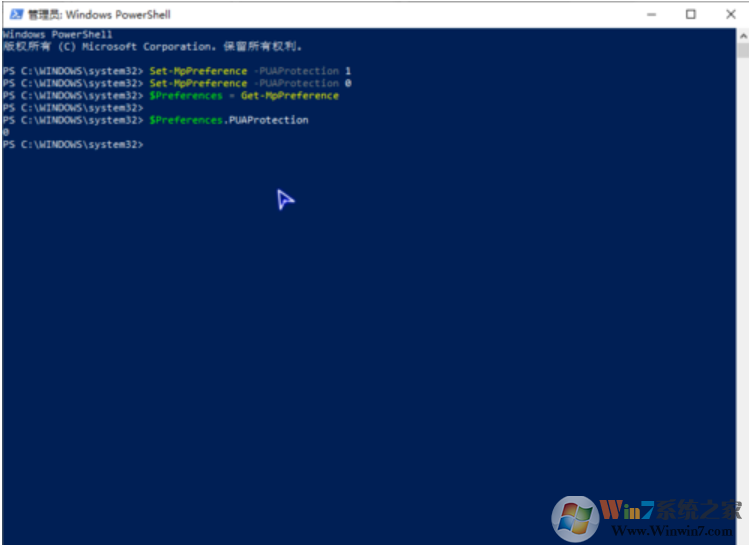Click the Www.Winwin7.com watermark text

click(672, 531)
